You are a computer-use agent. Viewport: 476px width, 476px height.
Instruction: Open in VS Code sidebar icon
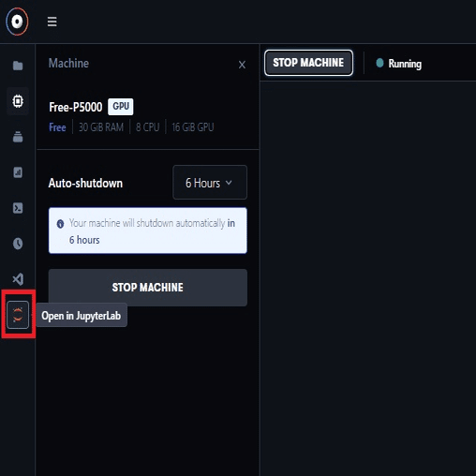18,279
